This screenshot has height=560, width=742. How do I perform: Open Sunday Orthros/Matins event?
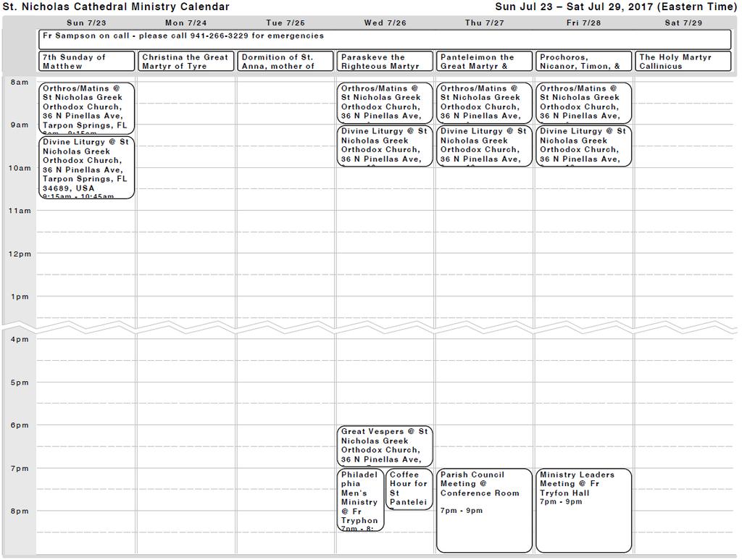coord(87,109)
